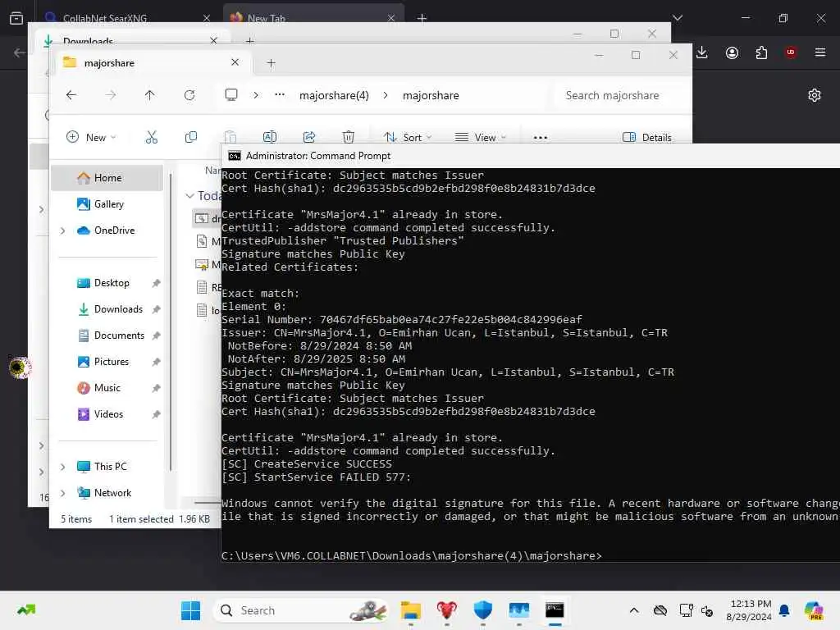The width and height of the screenshot is (840, 630).
Task: Open the Copilot icon in the taskbar
Action: pos(814,610)
